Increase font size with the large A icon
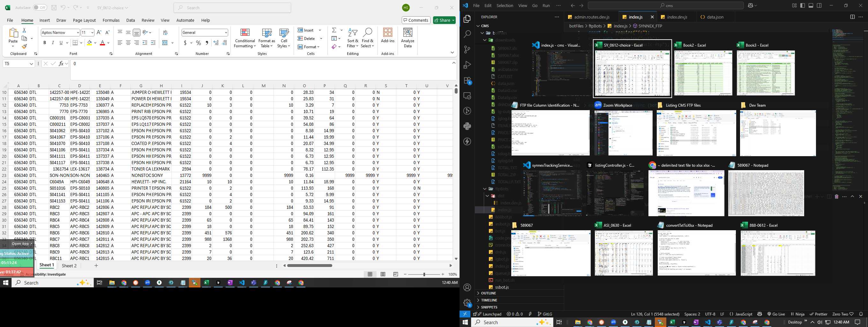This screenshot has height=327, width=868. tap(99, 32)
